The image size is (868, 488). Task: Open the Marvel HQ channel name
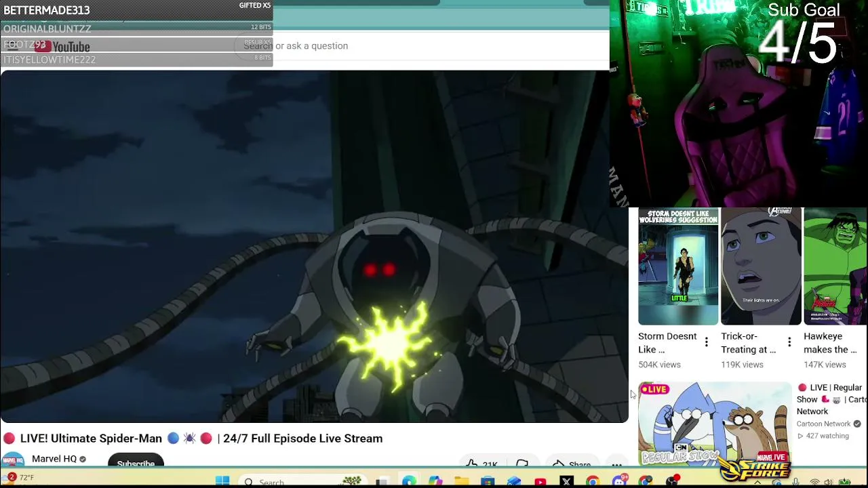point(54,459)
